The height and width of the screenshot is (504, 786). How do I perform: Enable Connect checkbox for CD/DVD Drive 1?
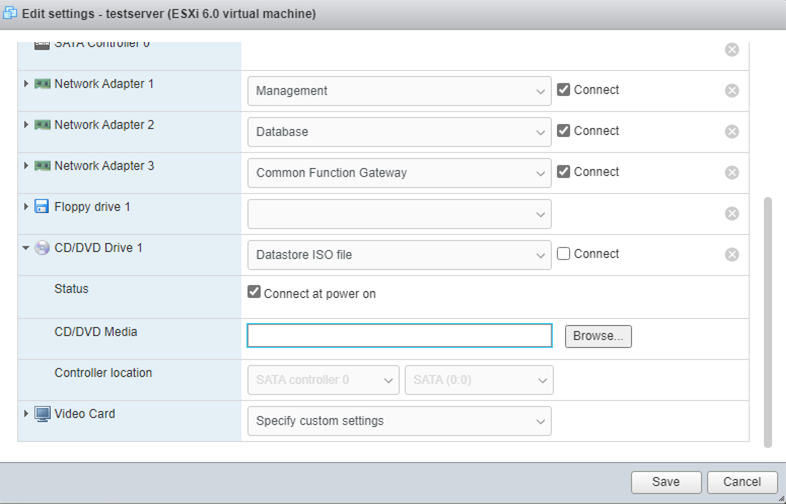(x=564, y=254)
